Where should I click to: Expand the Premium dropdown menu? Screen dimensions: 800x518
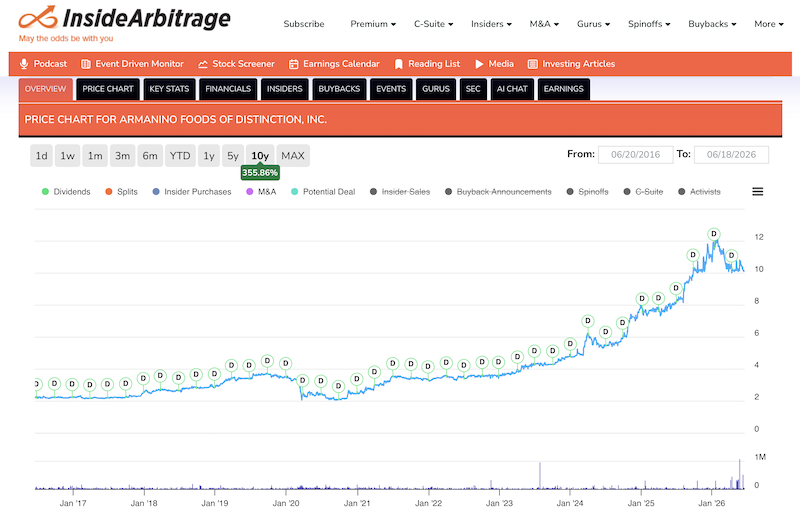coord(373,24)
